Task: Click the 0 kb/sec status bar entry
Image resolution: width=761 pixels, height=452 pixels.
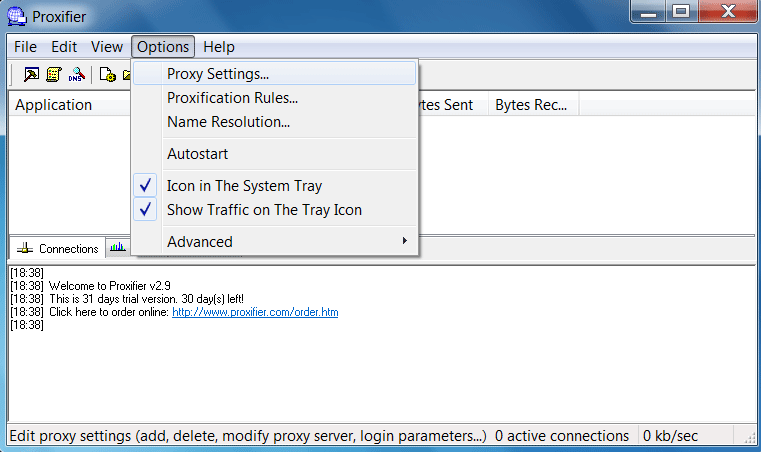Action: 670,436
